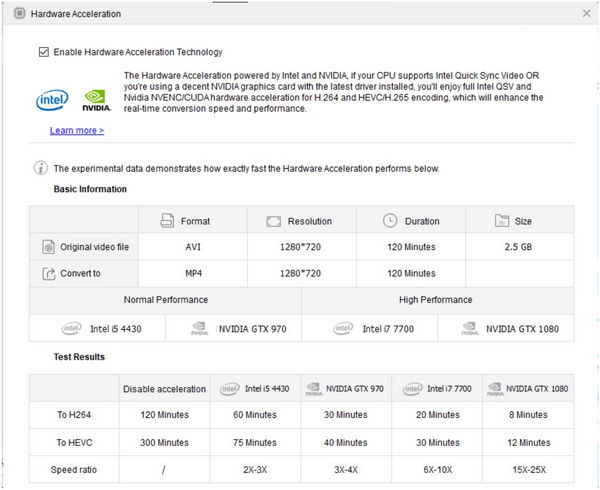The height and width of the screenshot is (490, 600).
Task: Click the Resolution column icon
Action: coord(274,221)
